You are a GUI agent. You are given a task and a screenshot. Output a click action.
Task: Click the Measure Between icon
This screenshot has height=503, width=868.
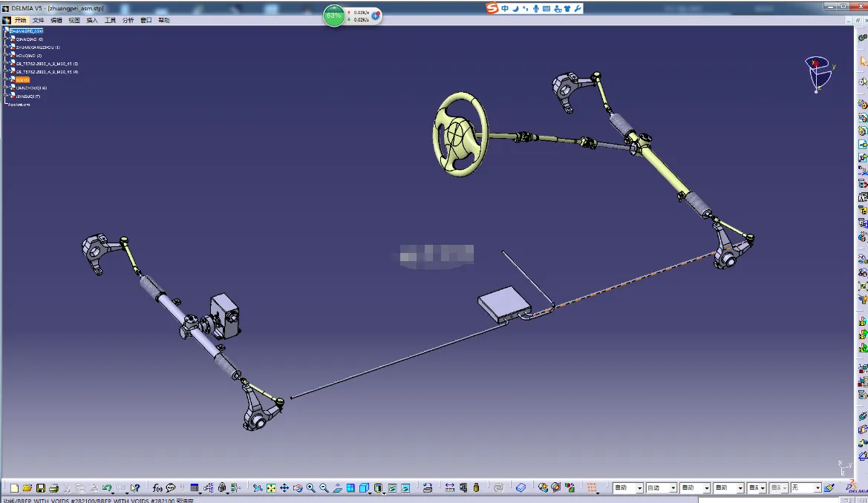click(x=449, y=488)
